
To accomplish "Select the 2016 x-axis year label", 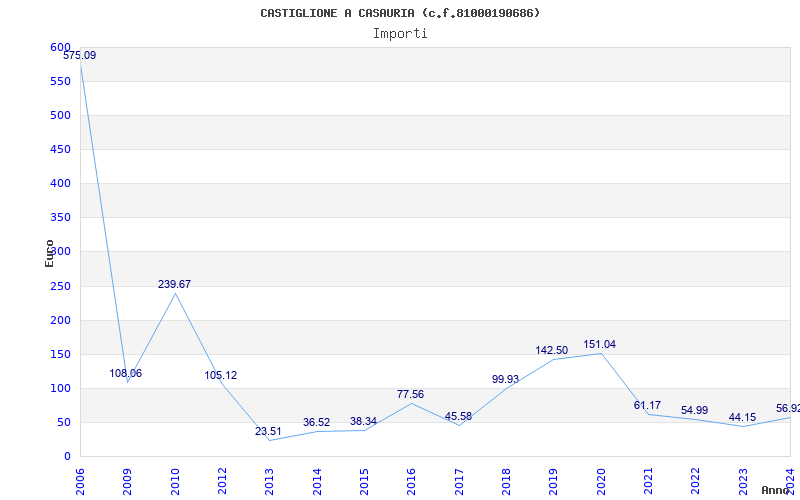I will coord(412,482).
